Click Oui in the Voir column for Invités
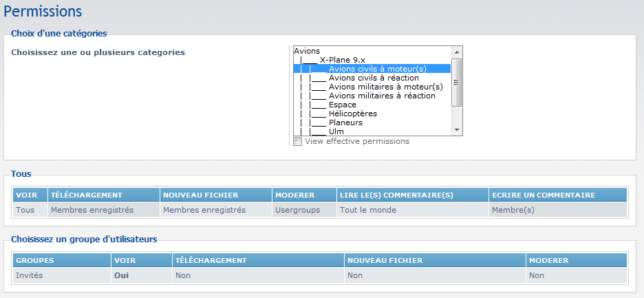Image resolution: width=644 pixels, height=298 pixels. 121,275
